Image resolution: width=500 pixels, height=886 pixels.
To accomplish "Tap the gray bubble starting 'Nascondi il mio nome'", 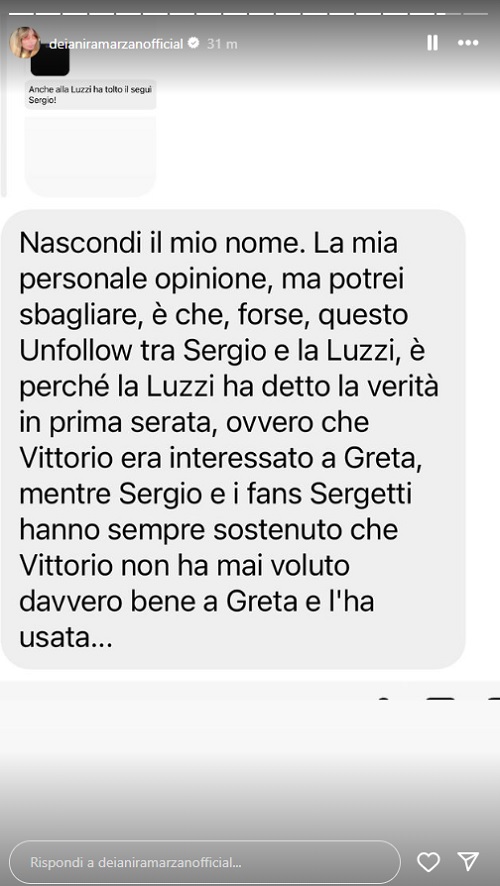I will [233, 439].
